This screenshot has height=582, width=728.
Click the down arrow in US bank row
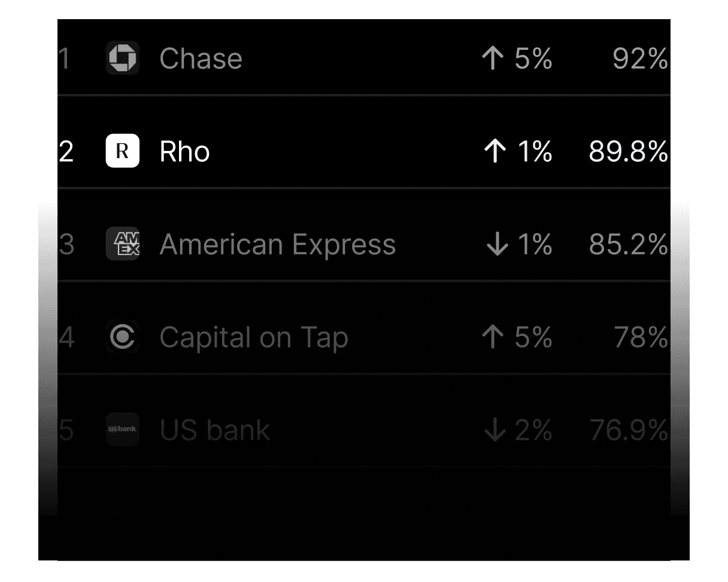[495, 430]
